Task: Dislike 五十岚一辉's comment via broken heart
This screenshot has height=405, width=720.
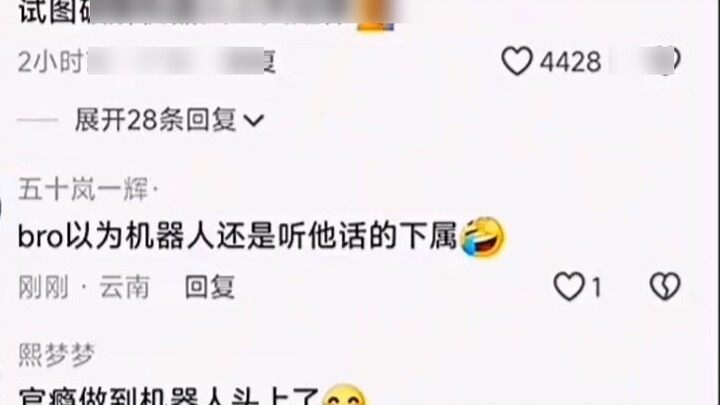Action: (x=665, y=287)
